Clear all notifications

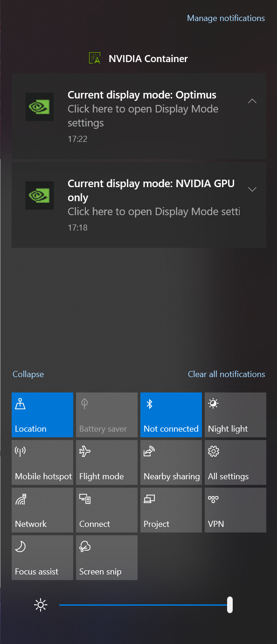pyautogui.click(x=226, y=374)
